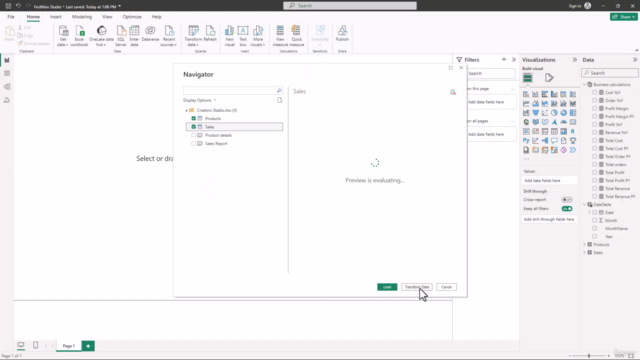Switch to the Modeling ribbon tab

pyautogui.click(x=82, y=17)
